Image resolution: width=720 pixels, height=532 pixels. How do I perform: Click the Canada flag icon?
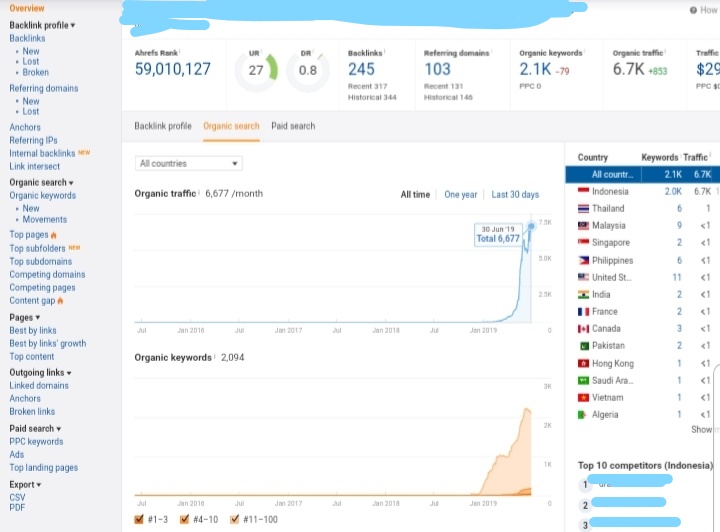583,329
